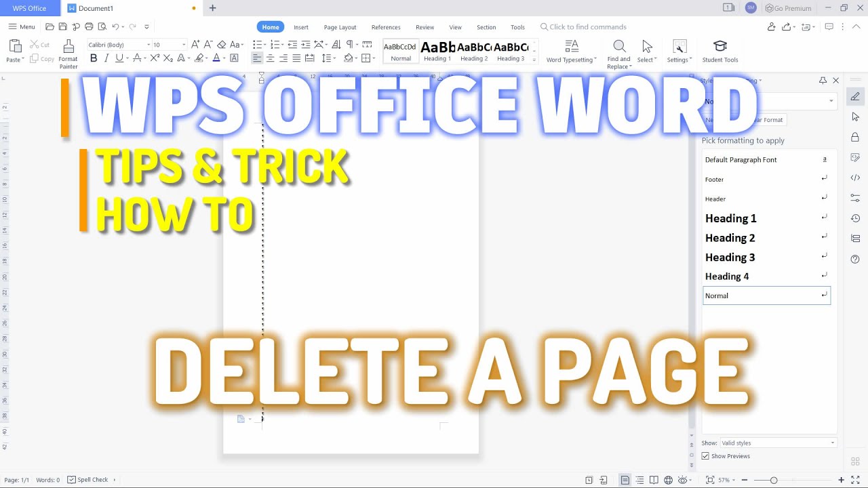
Task: Open the main Menu button
Action: coord(21,27)
